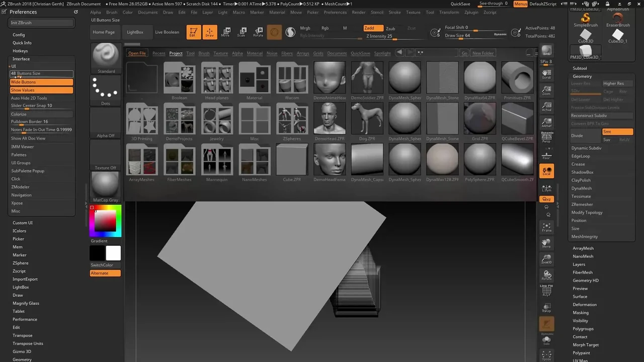Expand the Colorize subsection
This screenshot has width=644, height=362.
42,114
